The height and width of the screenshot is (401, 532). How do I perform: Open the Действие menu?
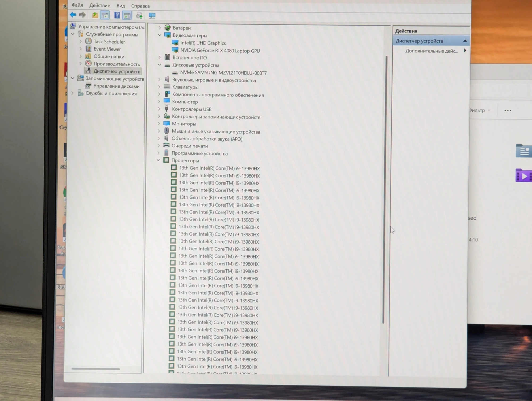click(x=99, y=5)
